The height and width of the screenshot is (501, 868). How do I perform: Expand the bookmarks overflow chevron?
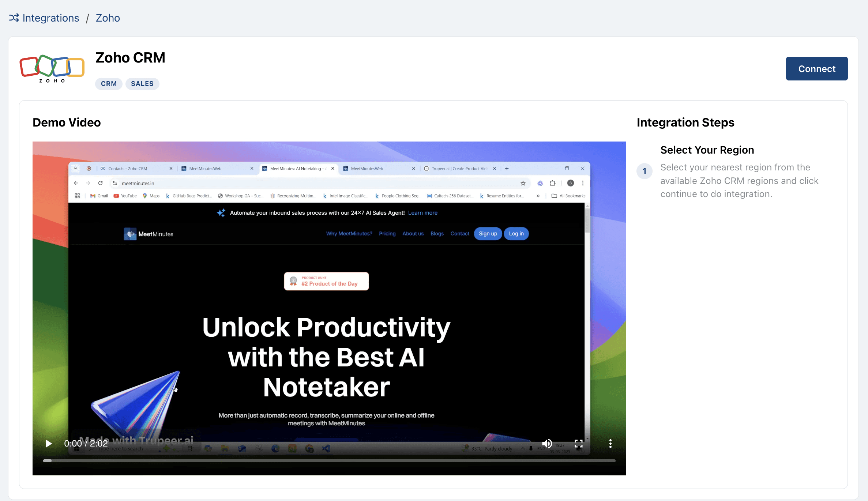538,196
